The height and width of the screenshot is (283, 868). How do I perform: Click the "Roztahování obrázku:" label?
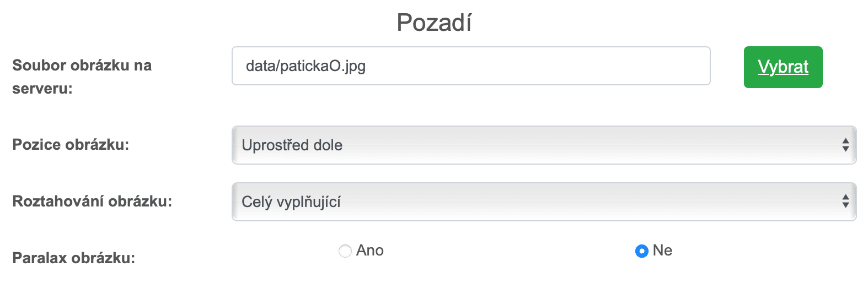click(x=92, y=202)
